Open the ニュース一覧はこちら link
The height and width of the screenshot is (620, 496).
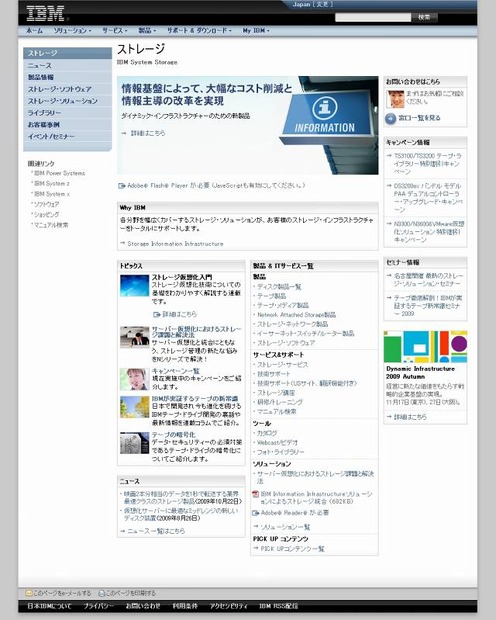(x=156, y=531)
